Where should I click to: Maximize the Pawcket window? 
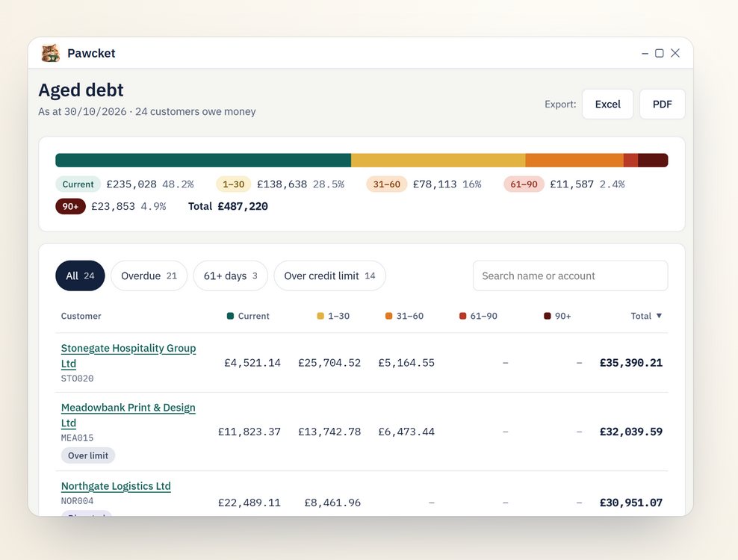pos(660,53)
